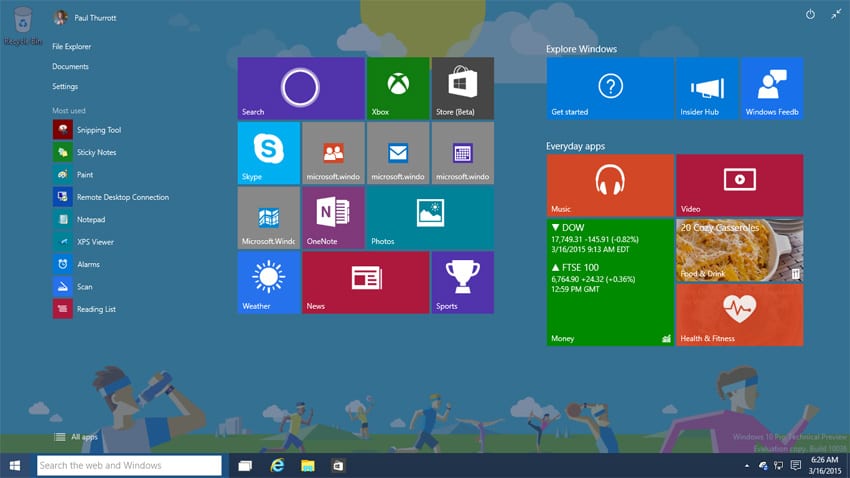850x478 pixels.
Task: Open the Music tile
Action: 609,185
